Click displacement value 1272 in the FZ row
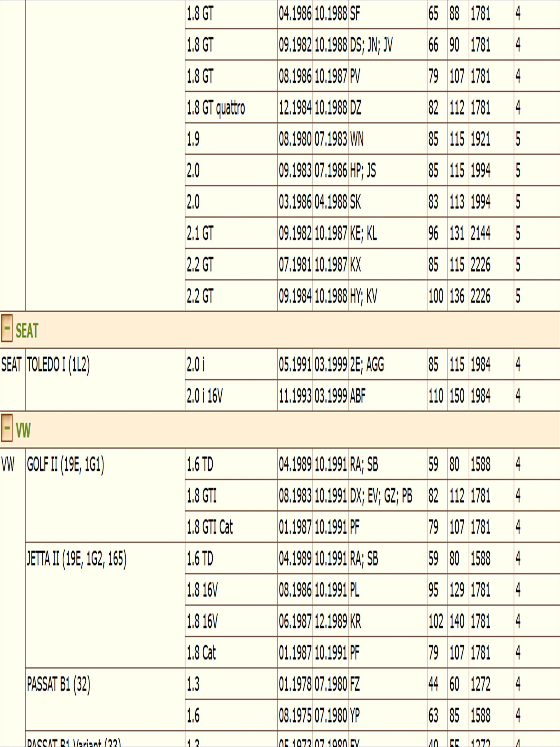The height and width of the screenshot is (747, 560). click(x=491, y=683)
